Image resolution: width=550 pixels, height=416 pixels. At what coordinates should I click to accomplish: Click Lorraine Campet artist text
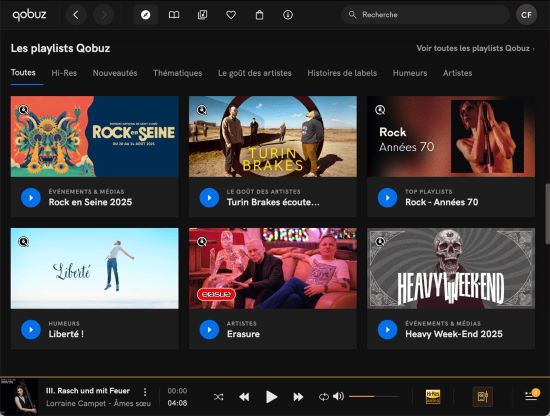point(75,403)
